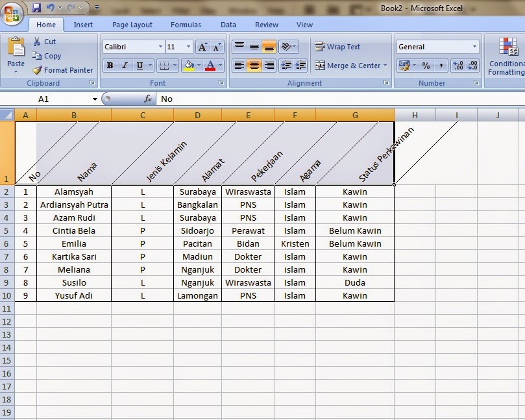Open the Office Button menu
The image size is (525, 420).
12,14
